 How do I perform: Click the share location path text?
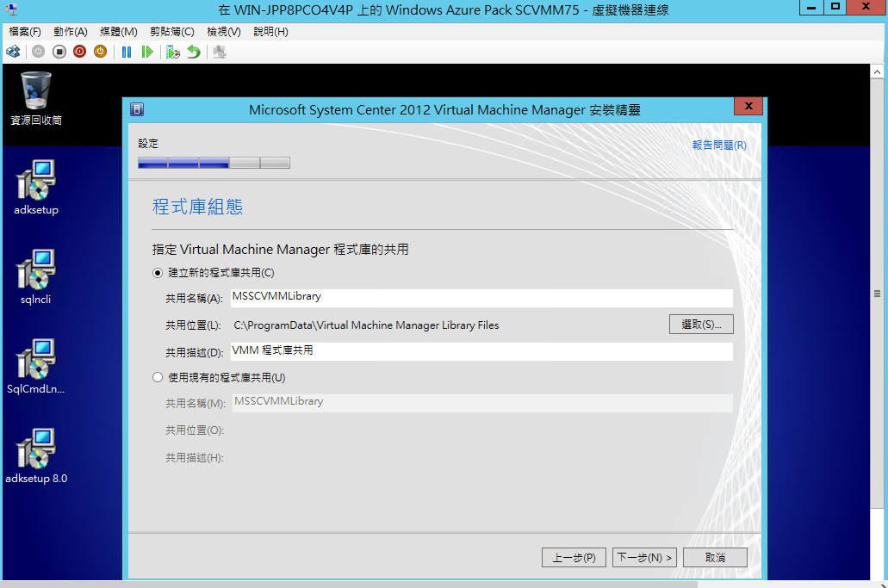[366, 325]
